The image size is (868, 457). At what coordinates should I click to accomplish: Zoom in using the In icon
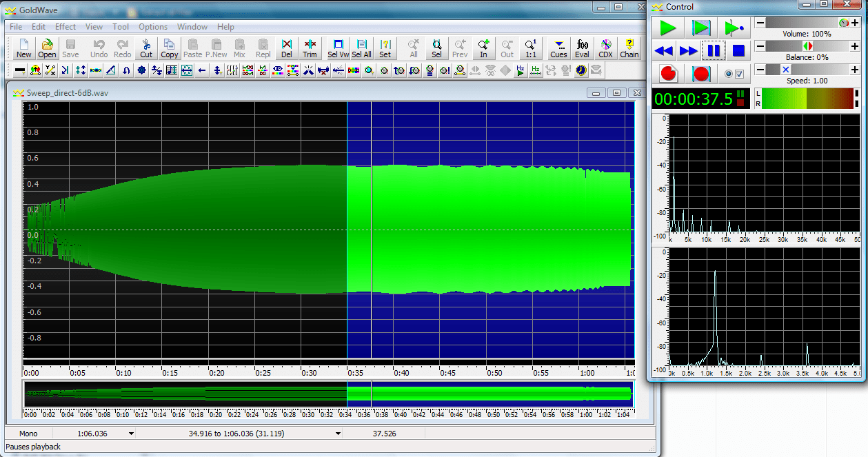tap(483, 48)
